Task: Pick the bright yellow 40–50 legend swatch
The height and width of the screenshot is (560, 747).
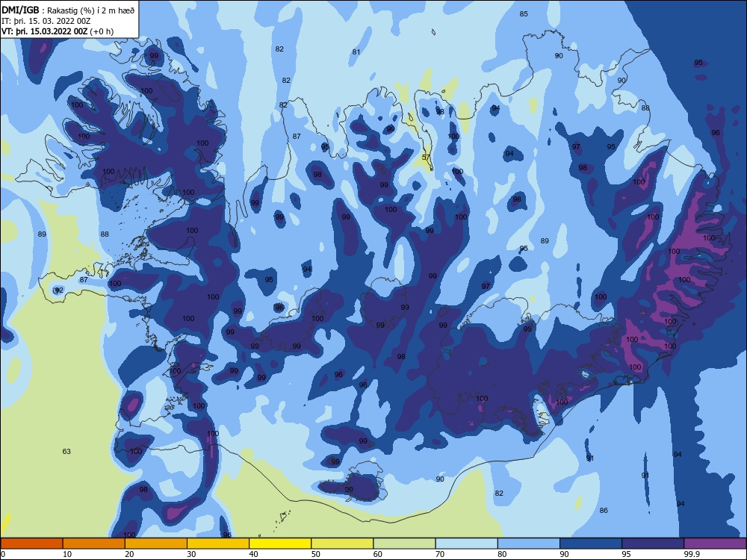Action: [x=280, y=544]
